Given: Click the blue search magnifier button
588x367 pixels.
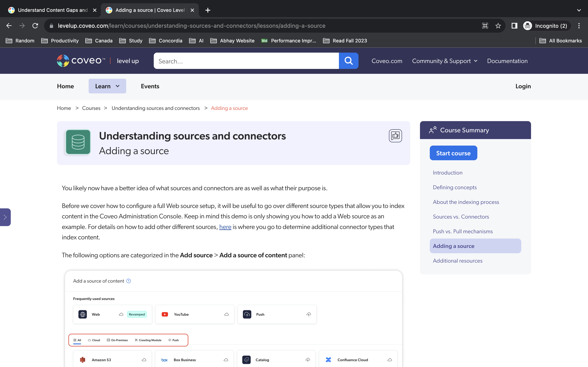Looking at the screenshot, I should point(349,61).
